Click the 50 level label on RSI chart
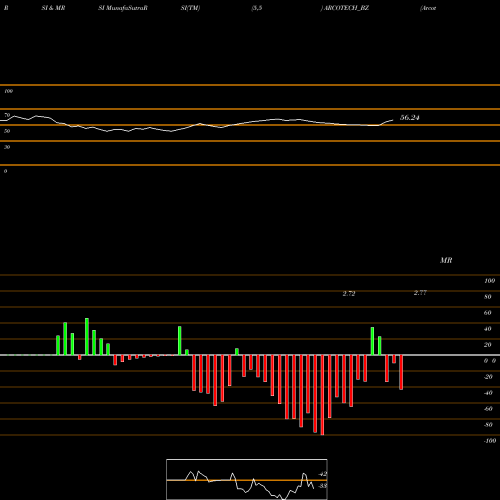 click(x=7, y=131)
